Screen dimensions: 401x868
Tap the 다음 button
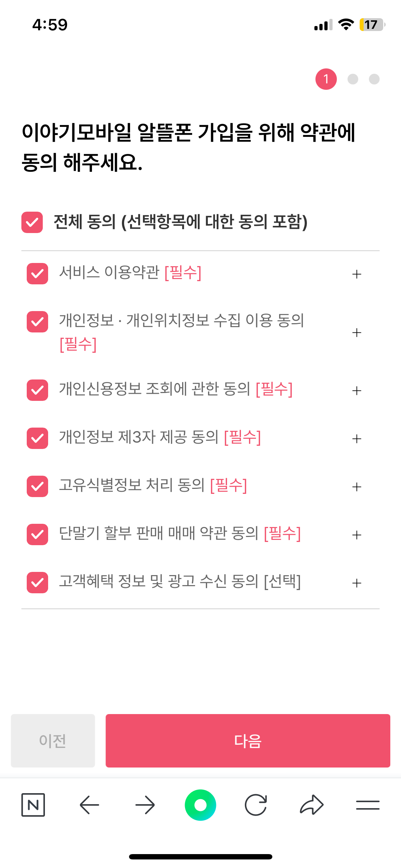pos(248,741)
